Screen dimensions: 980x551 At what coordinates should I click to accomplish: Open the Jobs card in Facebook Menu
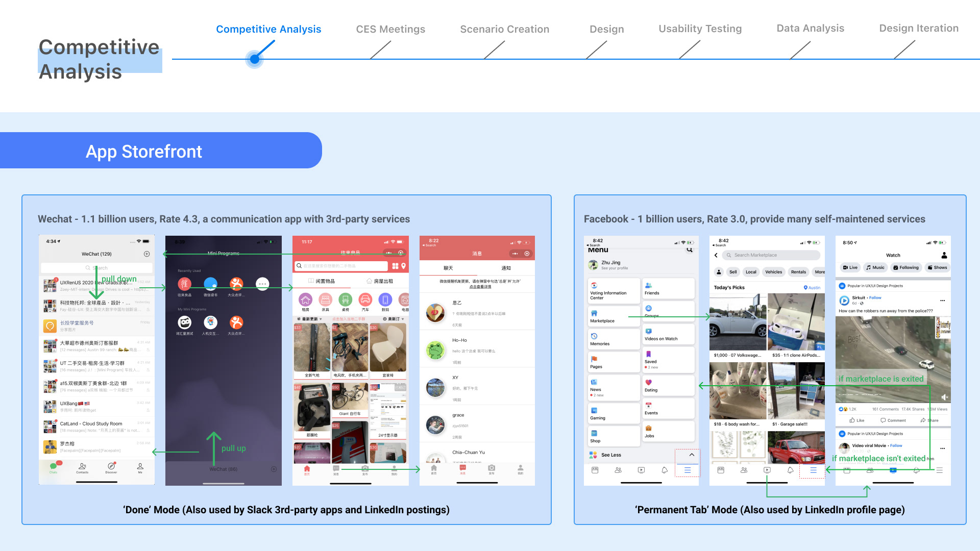(x=668, y=432)
